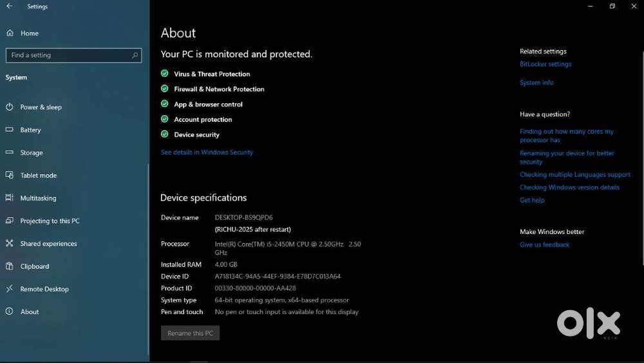Open the Get help link

532,200
